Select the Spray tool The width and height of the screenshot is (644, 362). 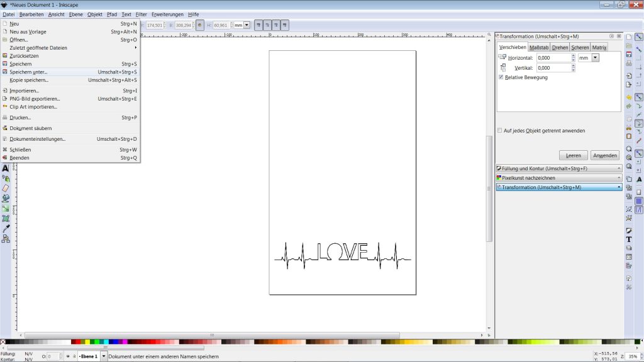click(6, 178)
